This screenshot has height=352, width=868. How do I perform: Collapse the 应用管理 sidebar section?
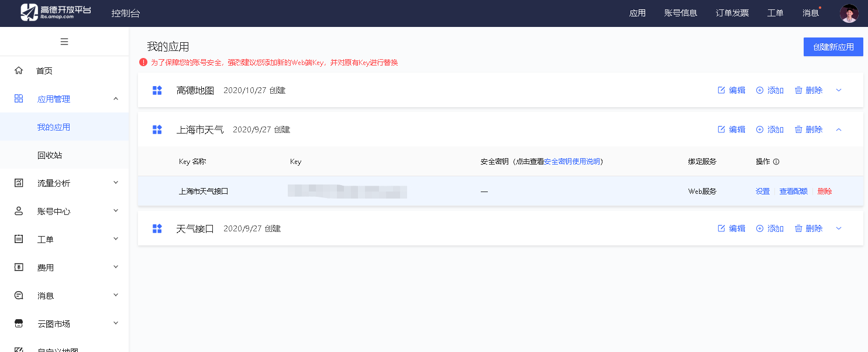[x=116, y=99]
